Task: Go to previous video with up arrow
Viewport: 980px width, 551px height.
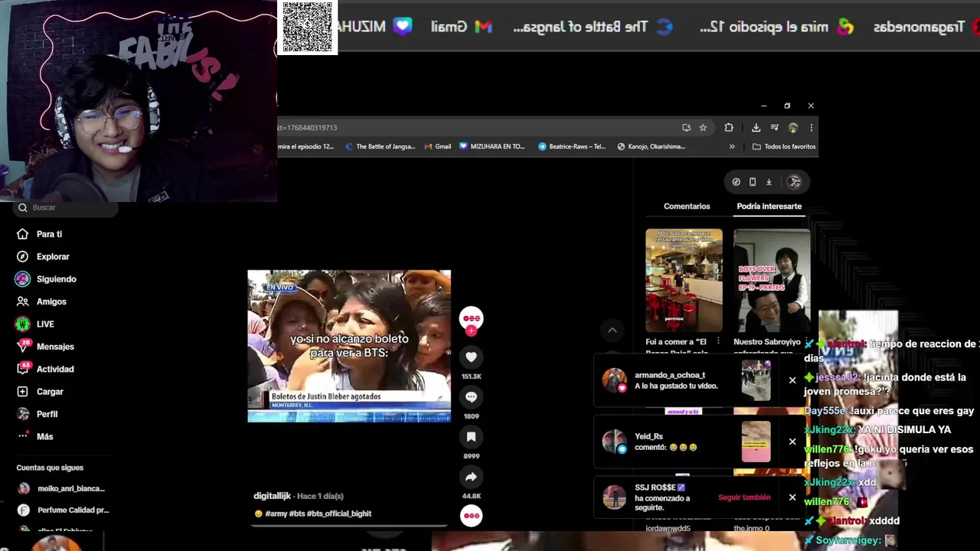Action: tap(612, 330)
